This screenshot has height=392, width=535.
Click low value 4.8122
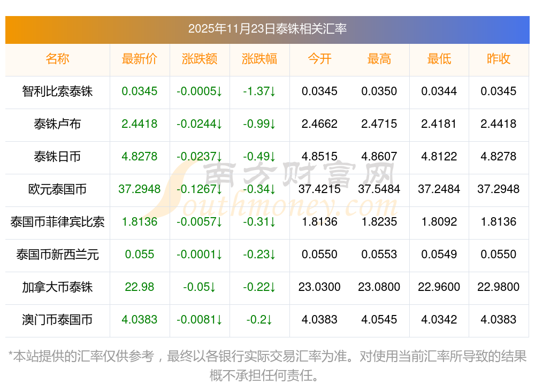439,157
